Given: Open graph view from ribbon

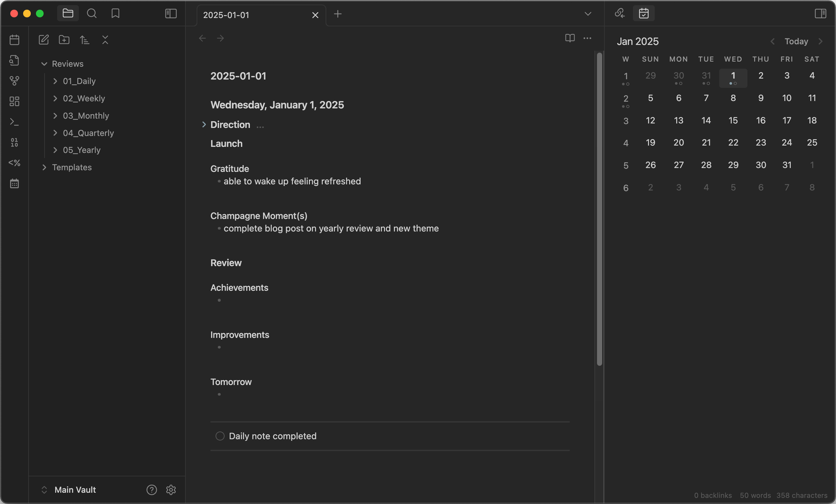Looking at the screenshot, I should point(14,81).
